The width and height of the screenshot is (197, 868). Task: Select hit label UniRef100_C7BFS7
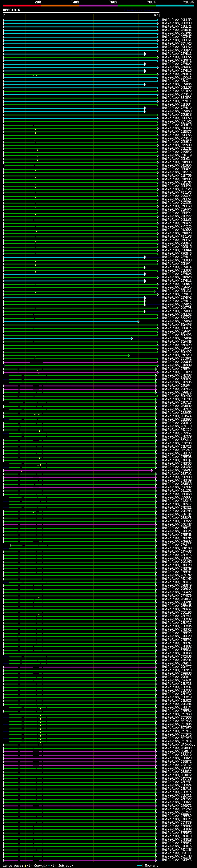[177, 453]
